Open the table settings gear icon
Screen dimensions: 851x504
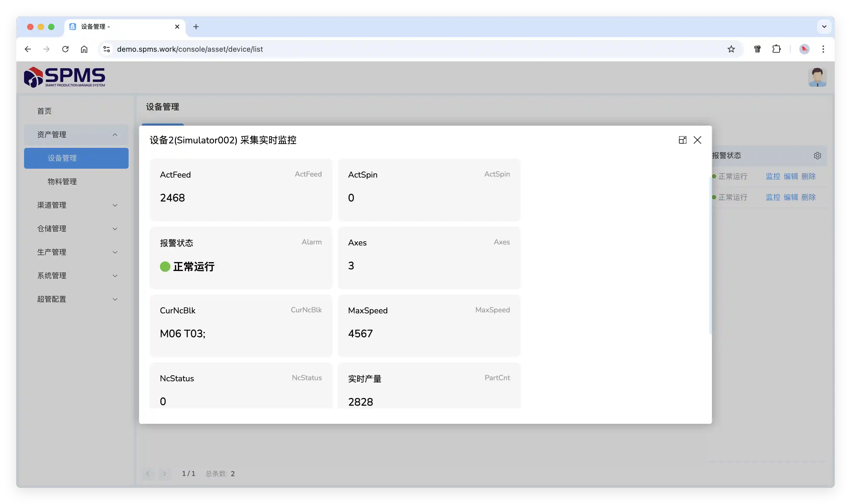point(817,156)
